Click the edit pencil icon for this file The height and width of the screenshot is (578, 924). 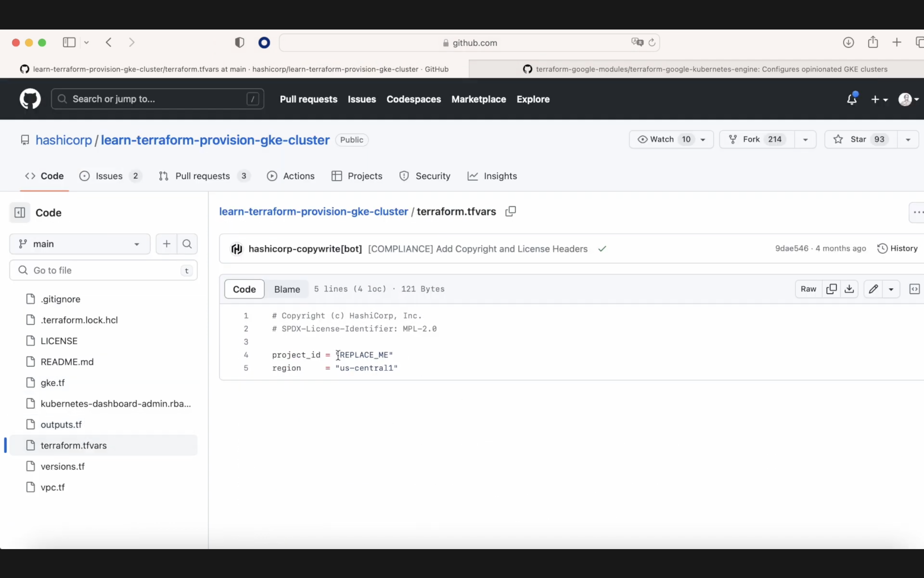(x=873, y=289)
